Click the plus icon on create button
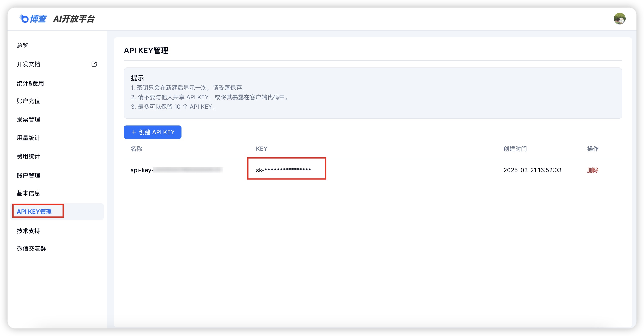 click(134, 132)
